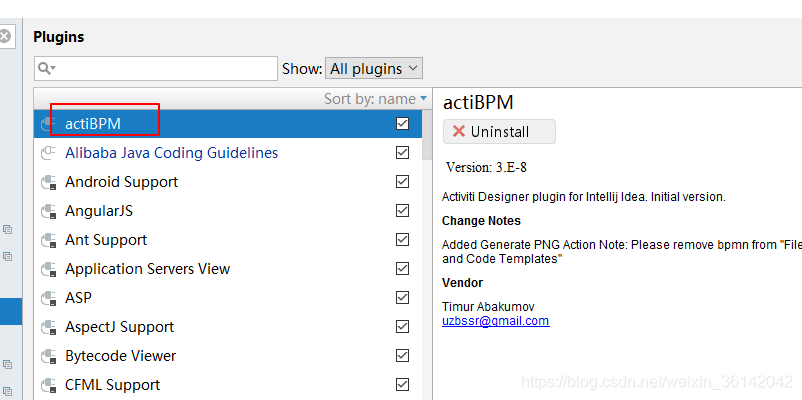
Task: Select Ant Support in the plugin list
Action: (x=228, y=239)
